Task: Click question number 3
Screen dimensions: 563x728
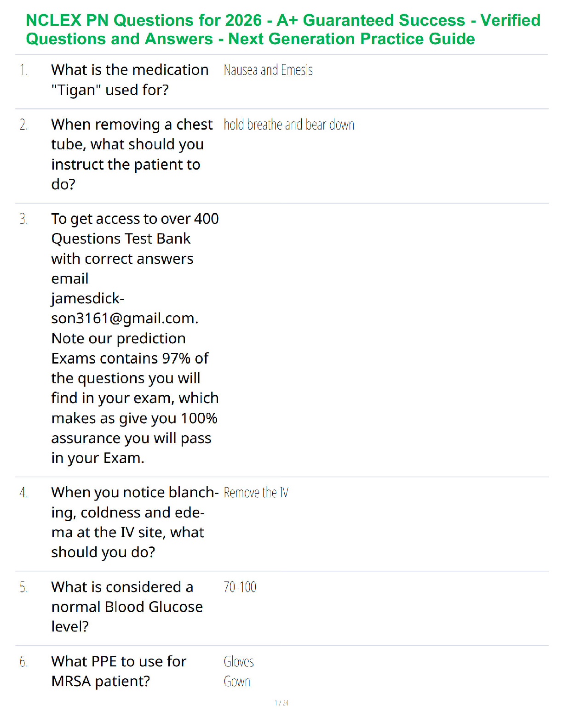Action: (x=24, y=219)
